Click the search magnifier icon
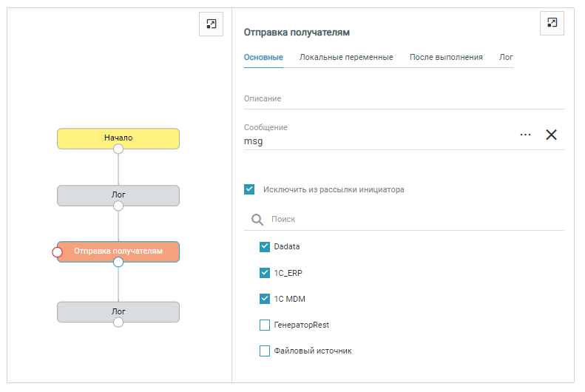This screenshot has height=392, width=585. click(x=257, y=219)
